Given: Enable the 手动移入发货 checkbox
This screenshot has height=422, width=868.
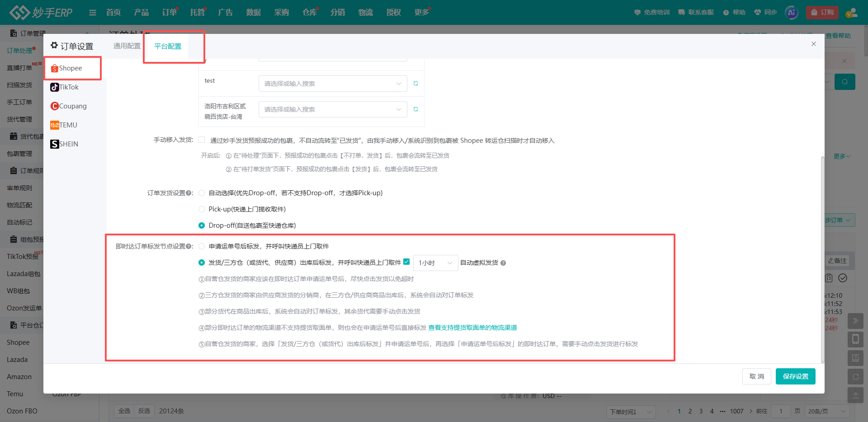Looking at the screenshot, I should (202, 140).
